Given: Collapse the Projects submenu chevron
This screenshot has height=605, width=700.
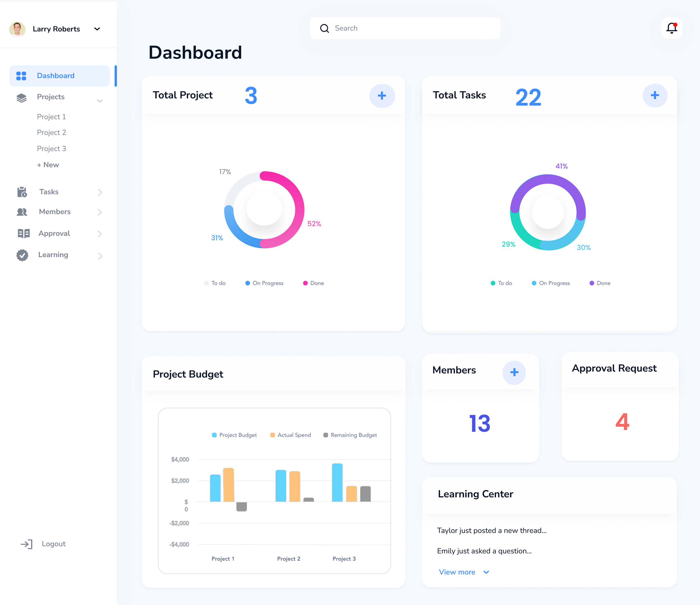Looking at the screenshot, I should coord(100,101).
